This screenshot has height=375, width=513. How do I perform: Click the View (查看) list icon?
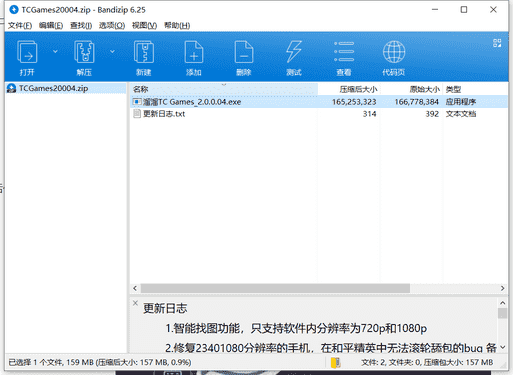(x=344, y=52)
